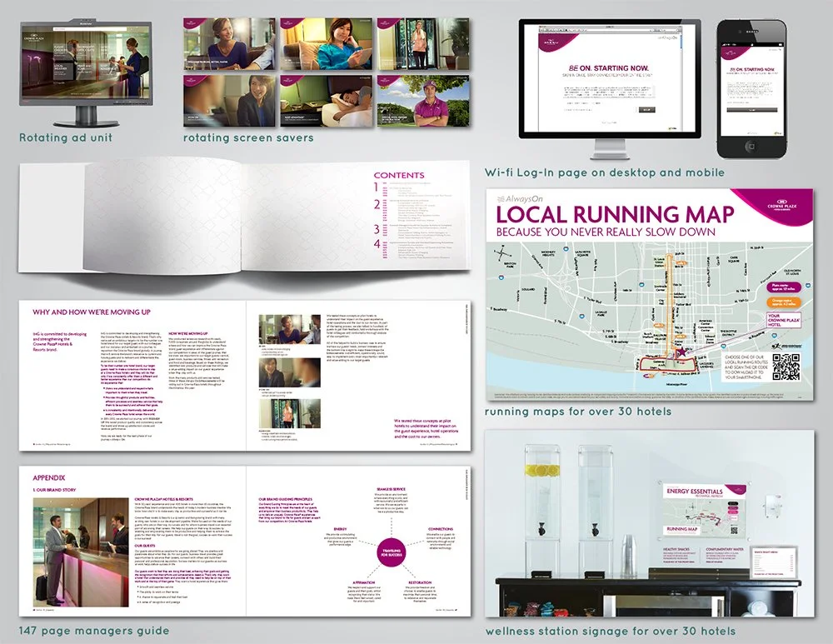Viewport: 833px width, 644px height.
Task: Click the 'running maps for over 30 hotels' caption
Action: pos(578,412)
